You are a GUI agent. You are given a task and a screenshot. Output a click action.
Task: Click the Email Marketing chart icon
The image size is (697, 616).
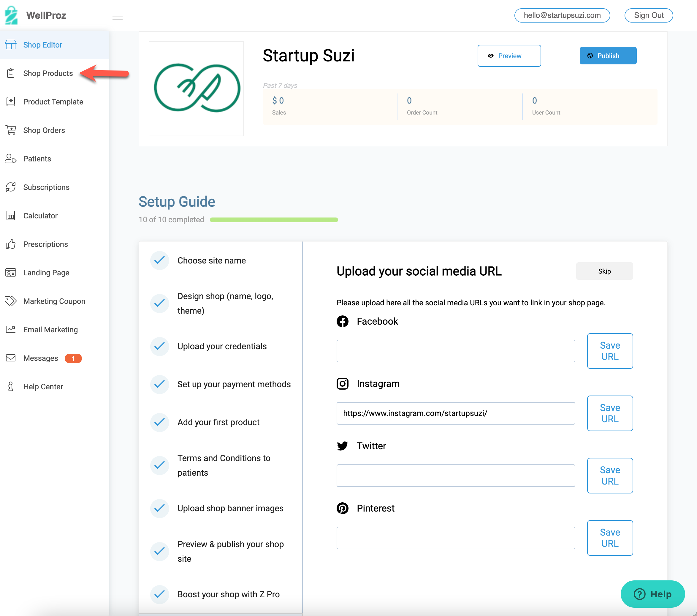(x=11, y=330)
